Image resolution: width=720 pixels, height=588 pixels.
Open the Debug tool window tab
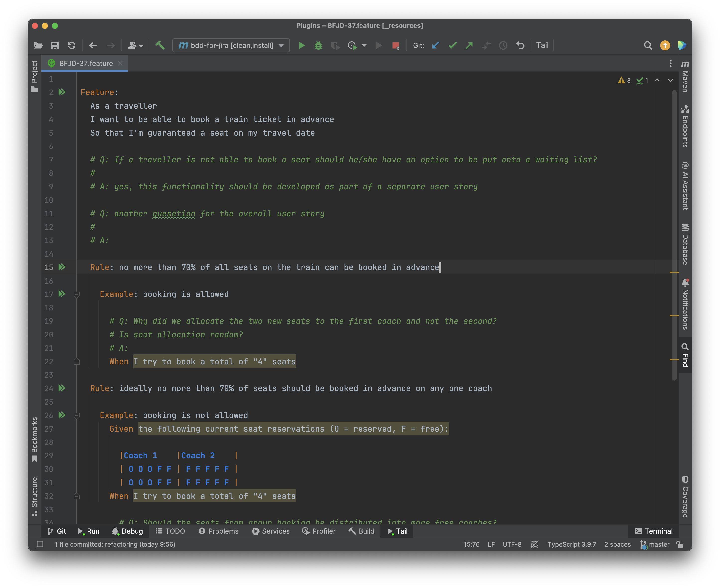pyautogui.click(x=127, y=531)
